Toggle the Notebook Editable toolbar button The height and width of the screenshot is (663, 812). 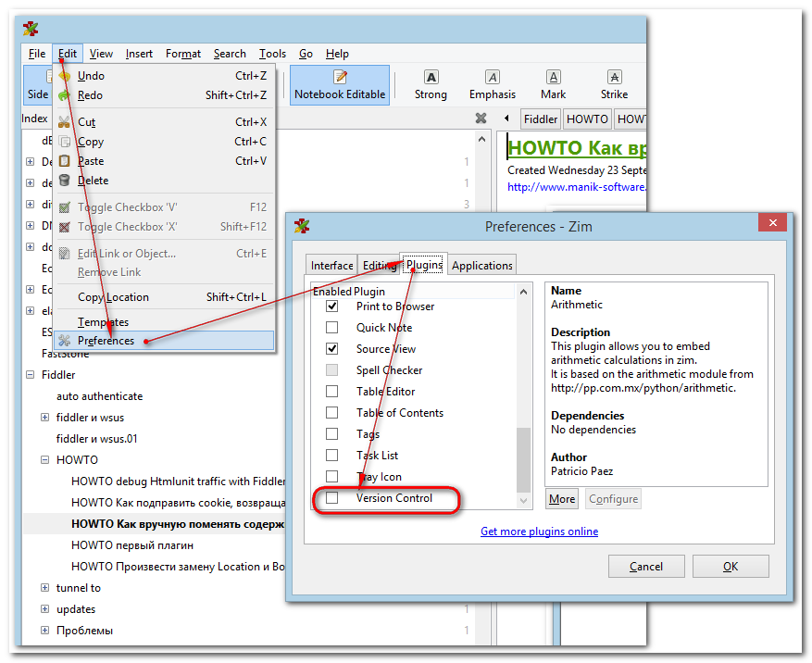[x=339, y=84]
